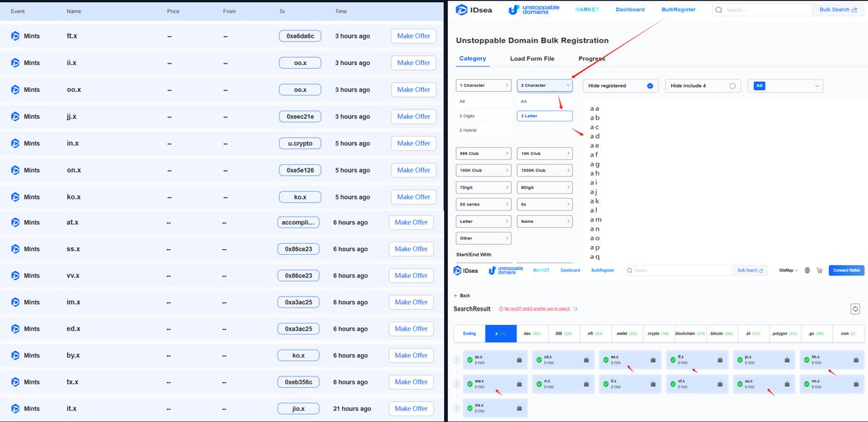The height and width of the screenshot is (422, 868).
Task: Add jo.x to cart with its bag icon
Action: click(x=788, y=360)
